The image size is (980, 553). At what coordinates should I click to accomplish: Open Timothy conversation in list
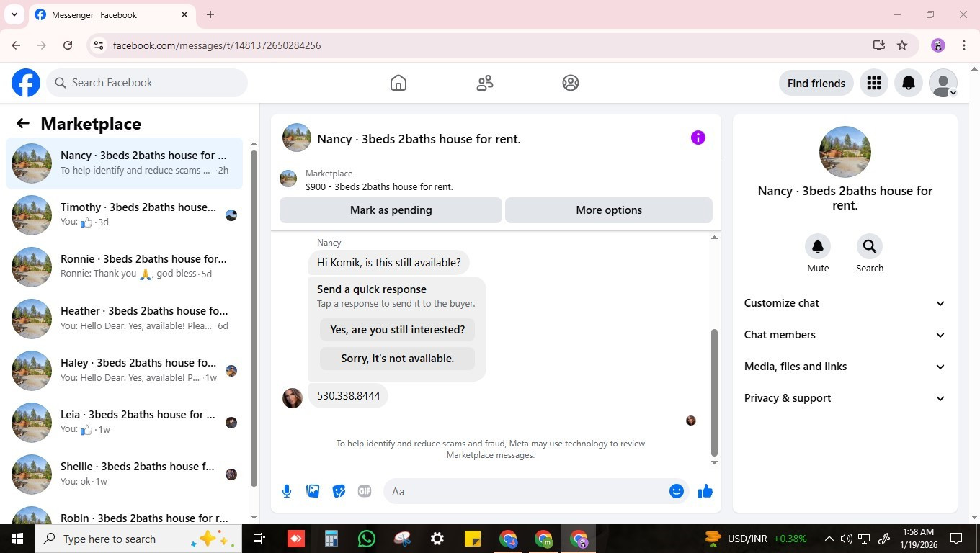pyautogui.click(x=124, y=215)
